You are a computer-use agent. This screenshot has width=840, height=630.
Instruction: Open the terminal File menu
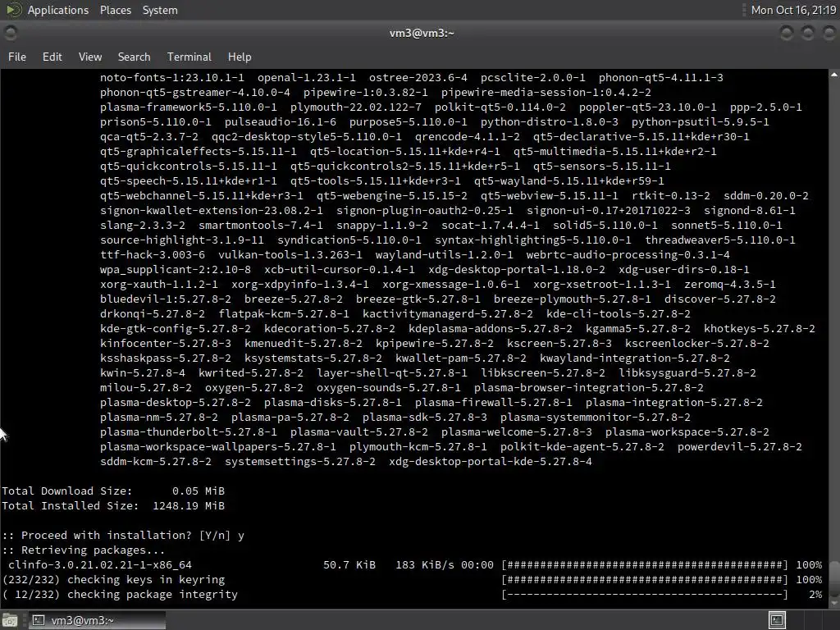click(x=17, y=57)
